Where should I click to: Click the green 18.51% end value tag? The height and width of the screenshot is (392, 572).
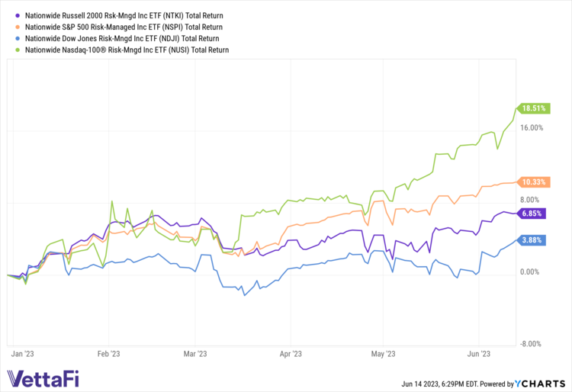pyautogui.click(x=532, y=108)
